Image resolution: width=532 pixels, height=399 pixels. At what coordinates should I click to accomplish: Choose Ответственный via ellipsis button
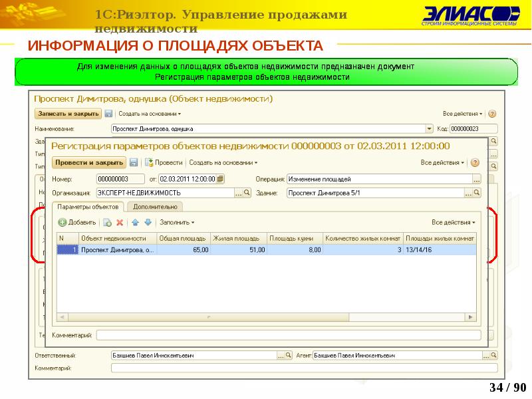click(281, 355)
